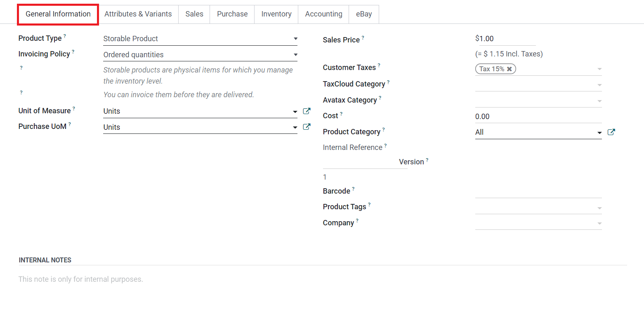
Task: Click the Sales Price input field
Action: 505,39
